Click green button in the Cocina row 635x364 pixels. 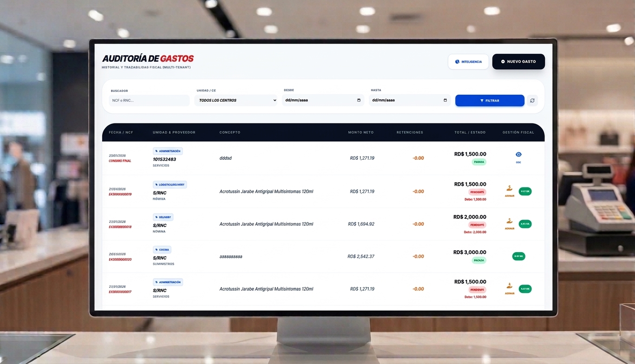pyautogui.click(x=519, y=256)
